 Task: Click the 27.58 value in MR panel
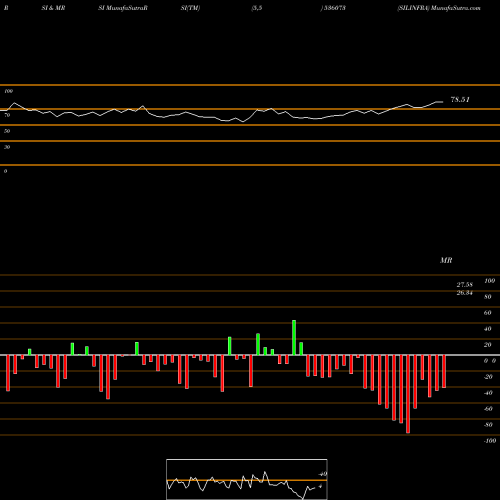[x=465, y=285]
